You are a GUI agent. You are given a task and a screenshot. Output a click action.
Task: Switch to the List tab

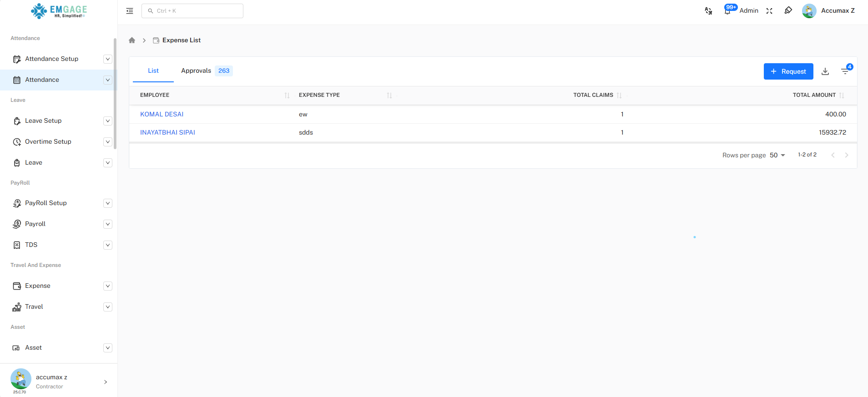[x=153, y=71]
